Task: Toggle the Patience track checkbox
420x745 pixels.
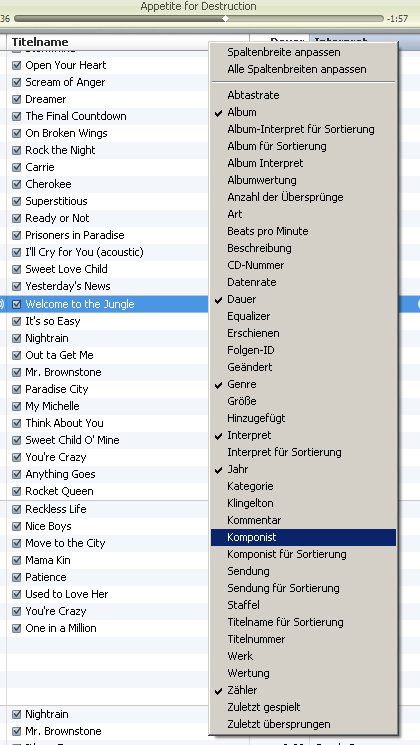Action: 17,577
